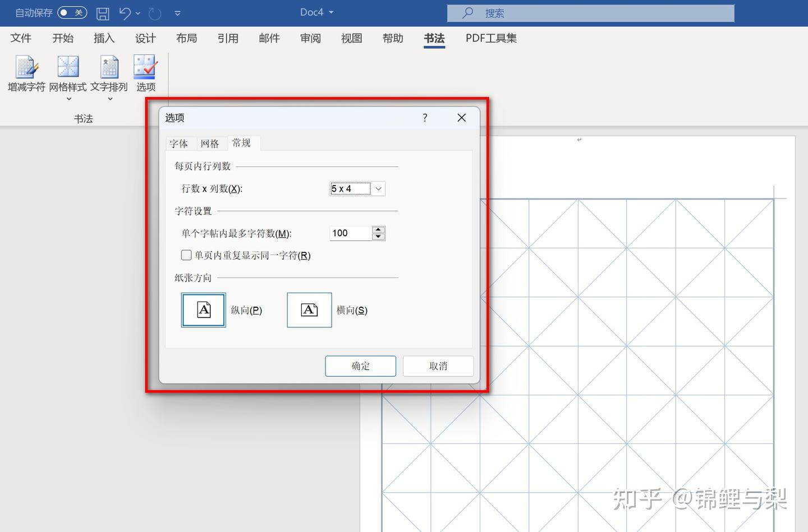
Task: Select the 横向 landscape orientation icon
Action: pos(309,310)
